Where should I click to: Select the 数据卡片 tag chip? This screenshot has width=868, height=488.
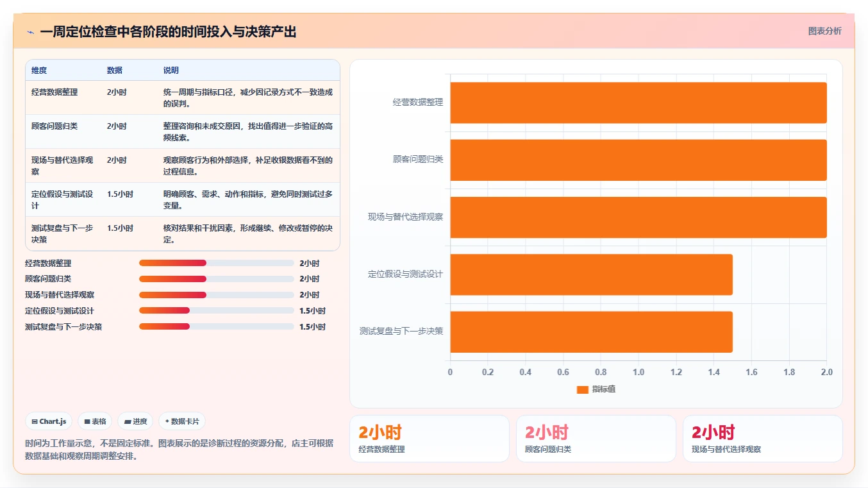click(182, 421)
